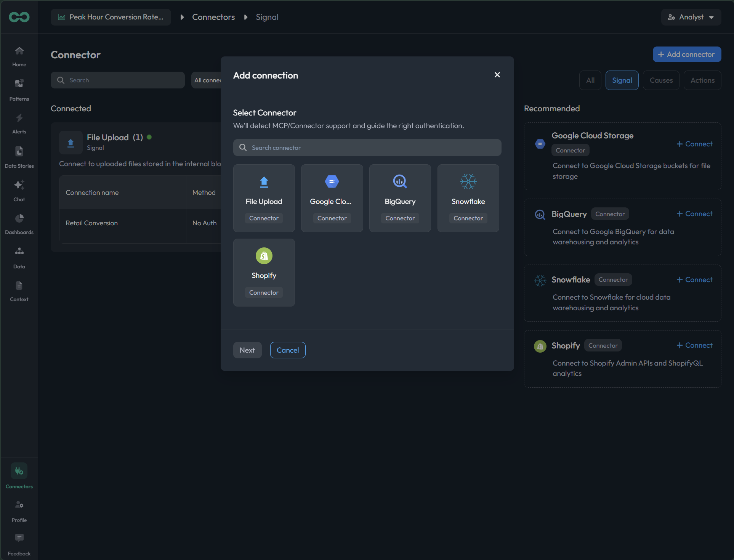Click the Cancel button in dialog
The height and width of the screenshot is (560, 734).
(x=288, y=350)
